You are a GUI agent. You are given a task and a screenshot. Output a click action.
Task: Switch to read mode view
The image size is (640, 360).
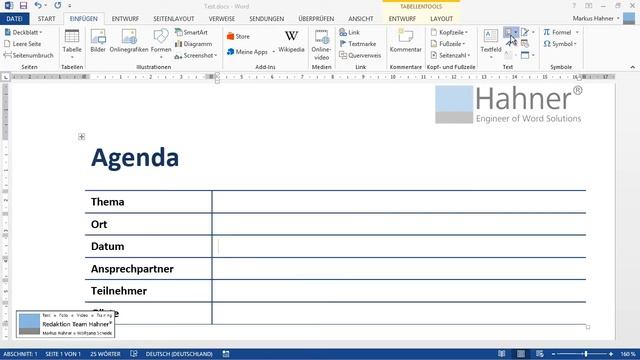pyautogui.click(x=502, y=354)
